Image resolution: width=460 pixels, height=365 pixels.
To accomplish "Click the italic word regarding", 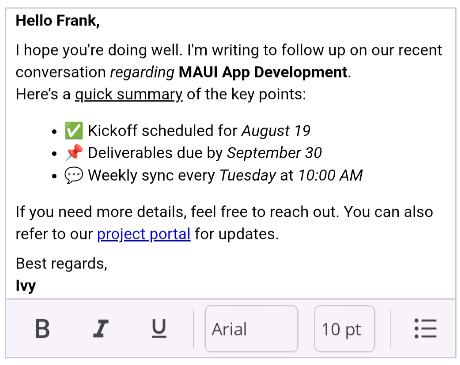I will (142, 72).
